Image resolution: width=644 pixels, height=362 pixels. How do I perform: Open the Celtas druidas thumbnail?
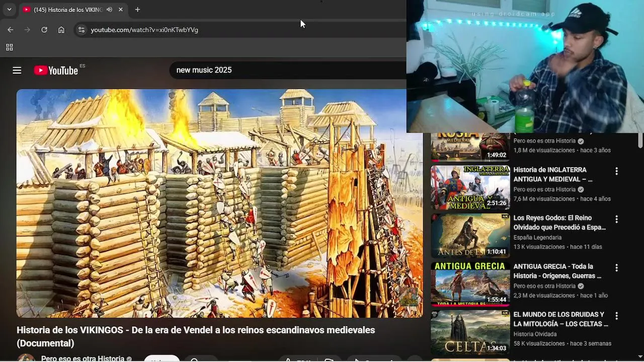[470, 332]
